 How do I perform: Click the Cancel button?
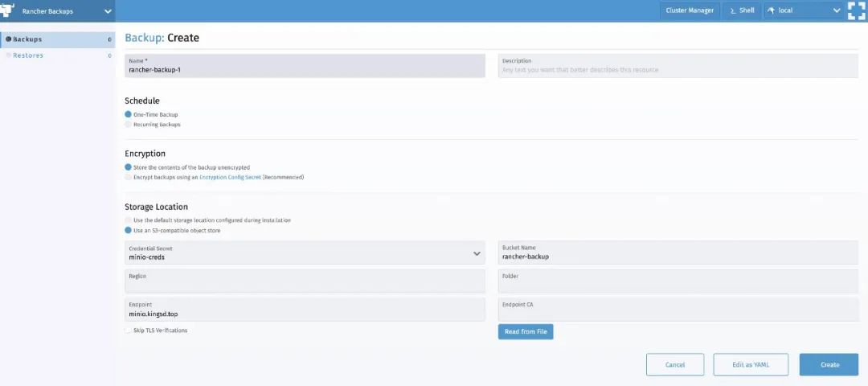(x=675, y=364)
